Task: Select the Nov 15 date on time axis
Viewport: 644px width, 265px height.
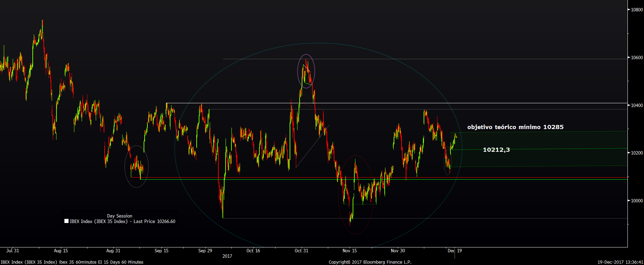Action: tap(350, 251)
